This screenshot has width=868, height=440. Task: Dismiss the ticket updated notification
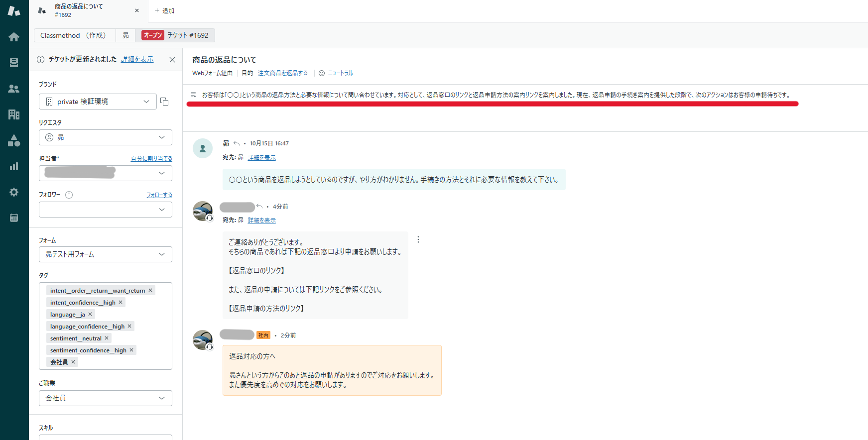pos(172,60)
